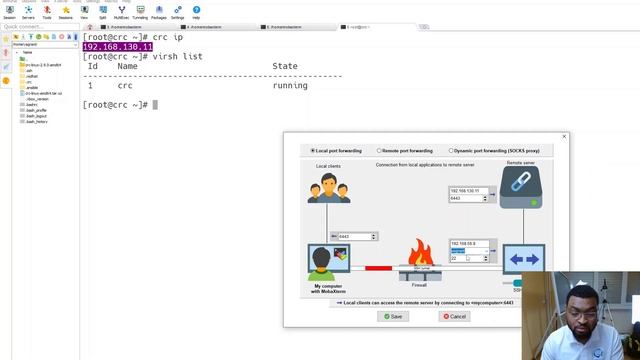The width and height of the screenshot is (640, 360).
Task: Open the parent '..' folder in file browser
Action: click(23, 59)
